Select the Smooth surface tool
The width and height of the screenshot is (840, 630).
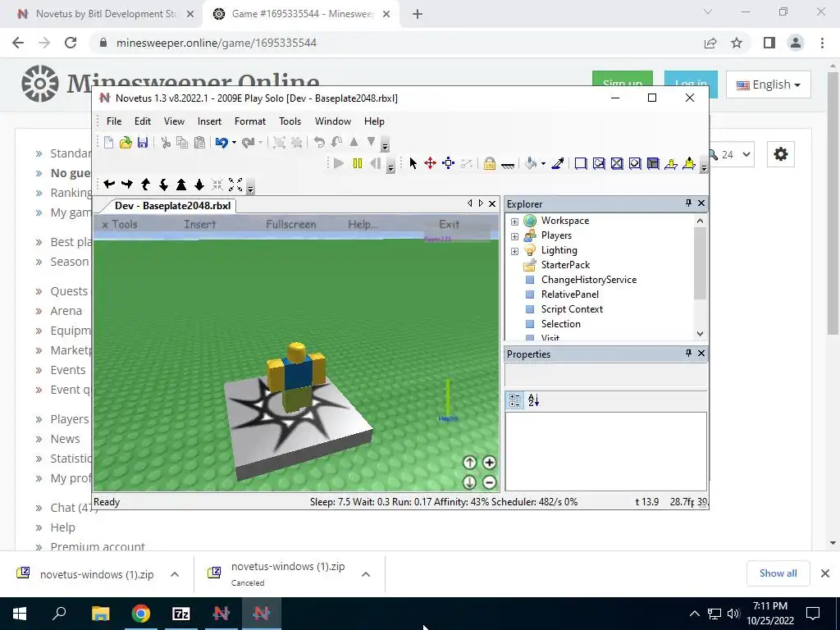coord(581,163)
